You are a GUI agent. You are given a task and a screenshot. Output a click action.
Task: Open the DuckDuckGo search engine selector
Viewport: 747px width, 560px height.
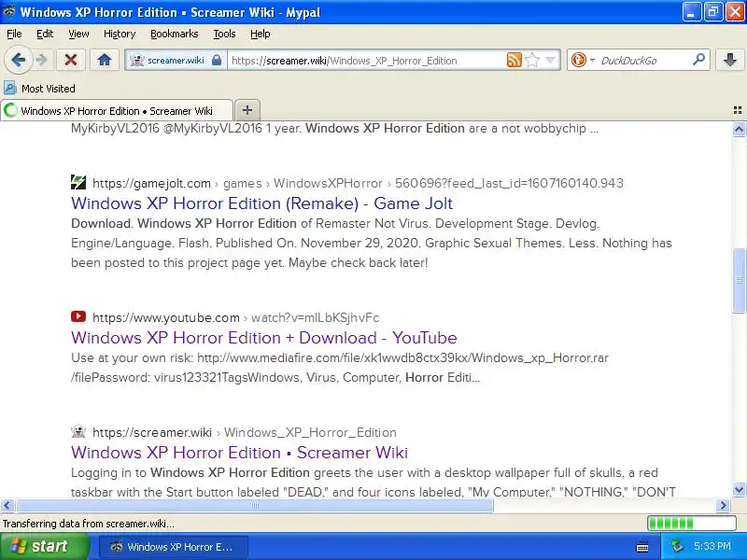click(x=582, y=60)
